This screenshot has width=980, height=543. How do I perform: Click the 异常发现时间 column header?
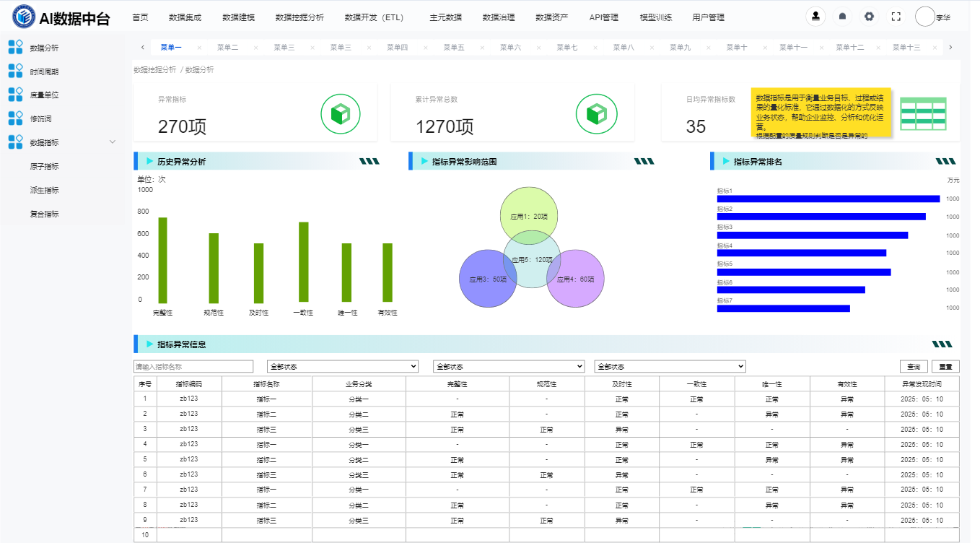(x=922, y=383)
